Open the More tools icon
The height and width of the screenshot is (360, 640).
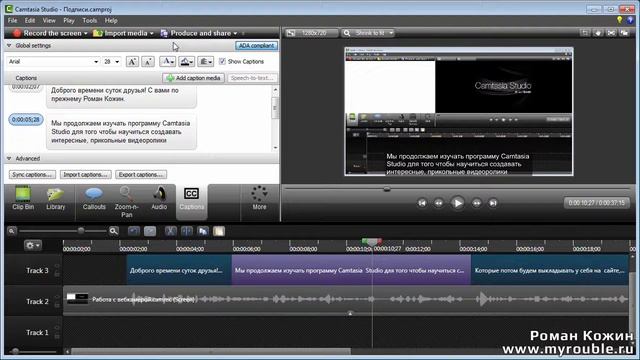(259, 198)
